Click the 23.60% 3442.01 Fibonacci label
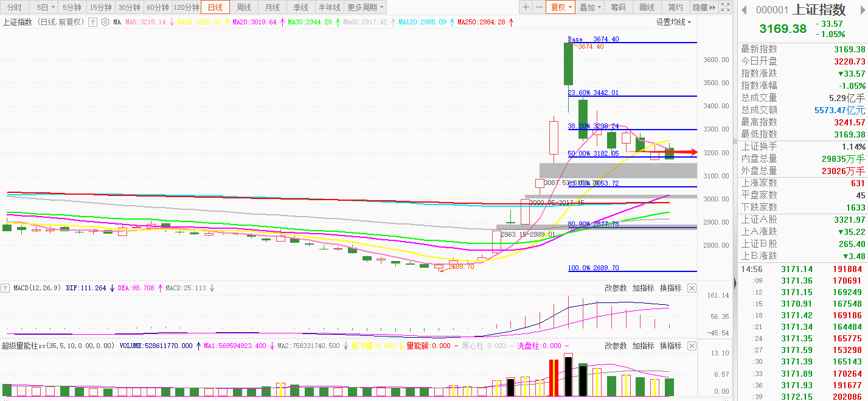Screen dimensions: 868x401 click(x=593, y=92)
